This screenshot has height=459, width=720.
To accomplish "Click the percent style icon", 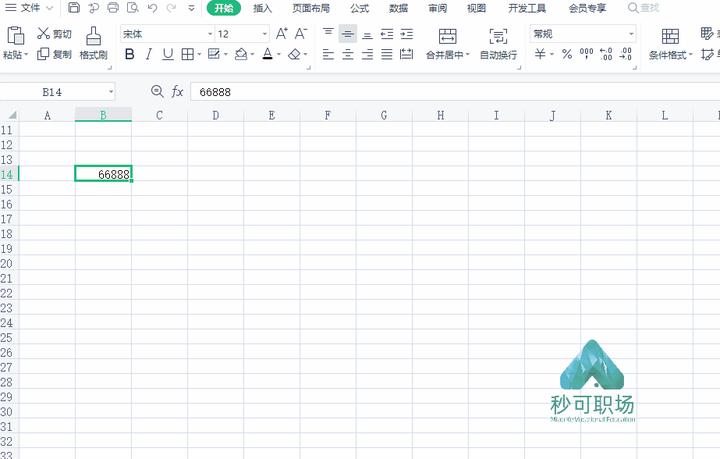I will (566, 55).
